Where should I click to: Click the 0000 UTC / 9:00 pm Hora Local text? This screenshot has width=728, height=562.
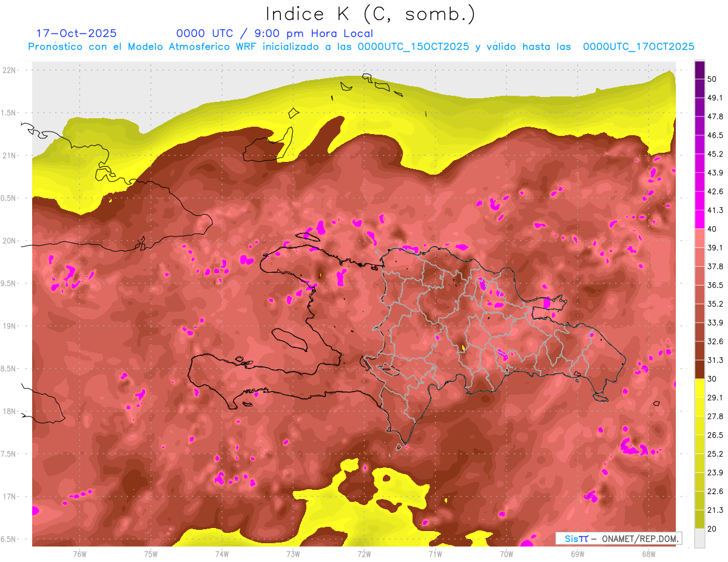point(274,33)
